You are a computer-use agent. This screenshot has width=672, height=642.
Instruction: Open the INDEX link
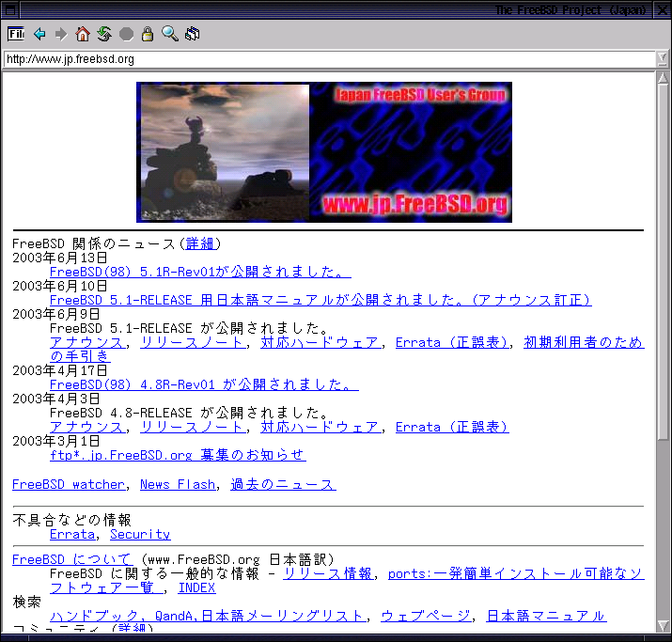[196, 588]
